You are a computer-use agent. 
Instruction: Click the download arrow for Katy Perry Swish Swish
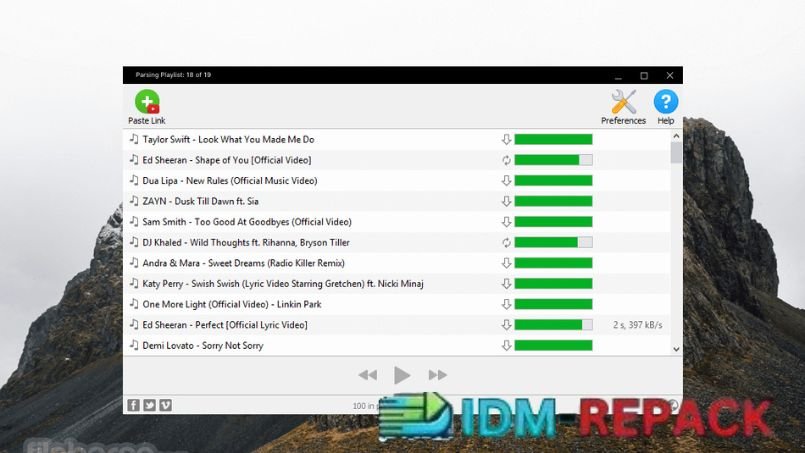coord(506,284)
